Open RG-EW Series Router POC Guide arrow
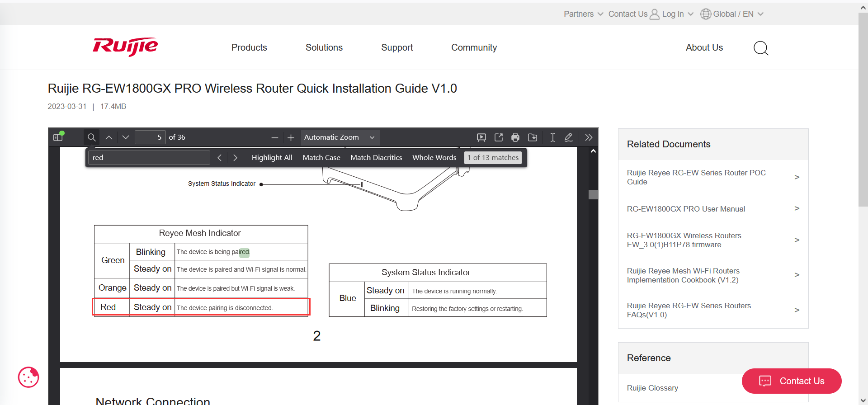Image resolution: width=868 pixels, height=405 pixels. 797,177
